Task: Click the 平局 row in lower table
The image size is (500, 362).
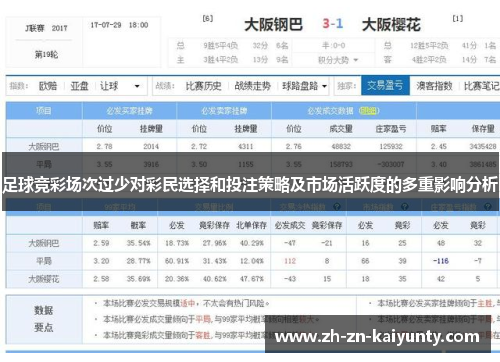Action: tap(252, 261)
